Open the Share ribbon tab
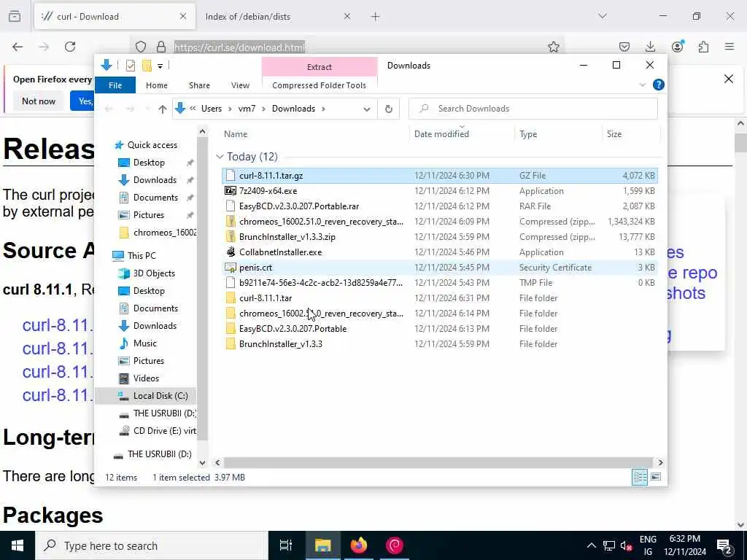The image size is (747, 560). click(199, 85)
